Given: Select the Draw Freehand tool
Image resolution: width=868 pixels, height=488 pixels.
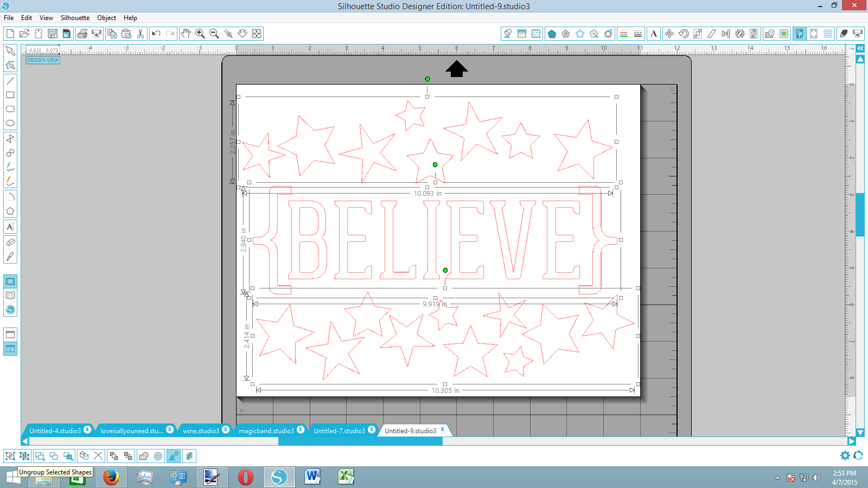Looking at the screenshot, I should click(10, 167).
